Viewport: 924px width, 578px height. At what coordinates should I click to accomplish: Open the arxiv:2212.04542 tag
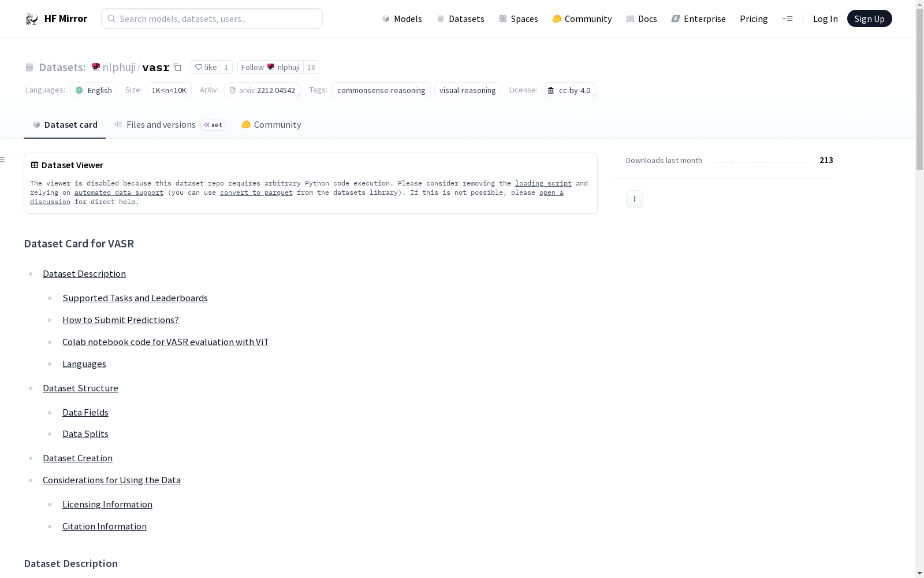point(262,90)
